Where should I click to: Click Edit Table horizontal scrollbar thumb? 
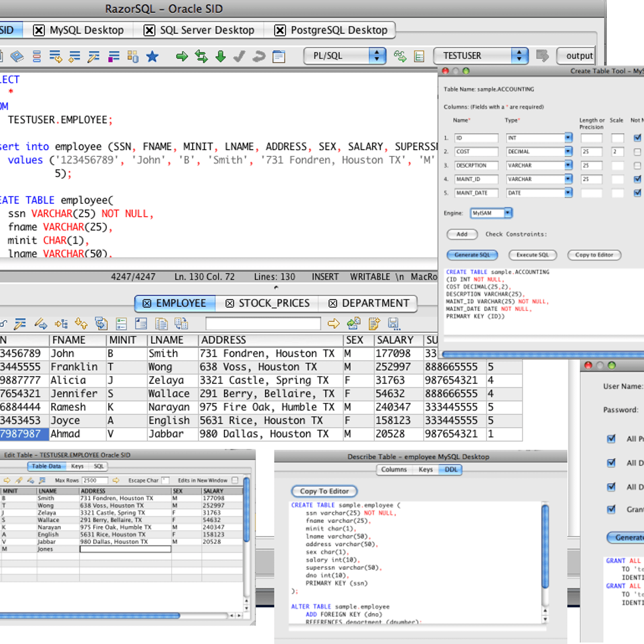tap(89, 615)
